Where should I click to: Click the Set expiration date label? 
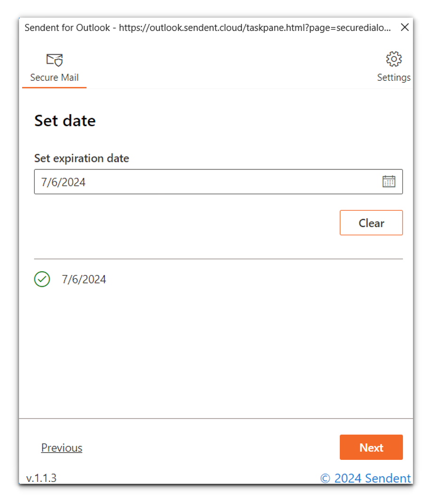tap(81, 158)
